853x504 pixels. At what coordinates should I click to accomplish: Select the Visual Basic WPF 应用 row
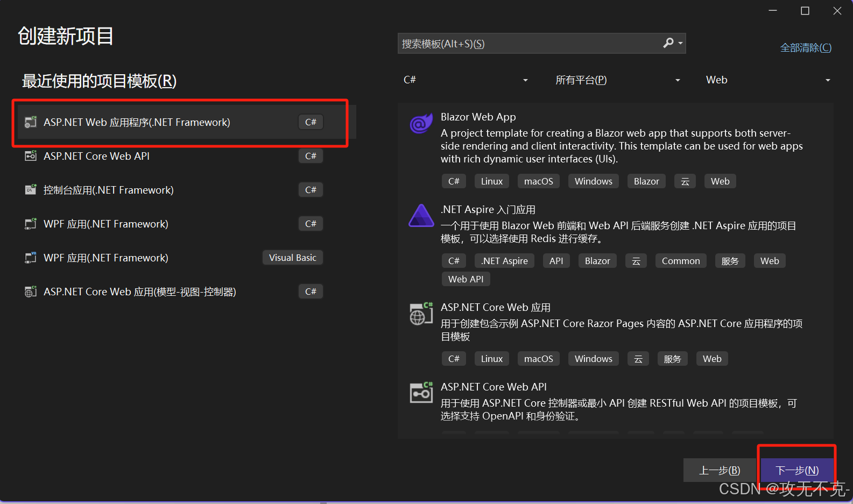(186, 258)
